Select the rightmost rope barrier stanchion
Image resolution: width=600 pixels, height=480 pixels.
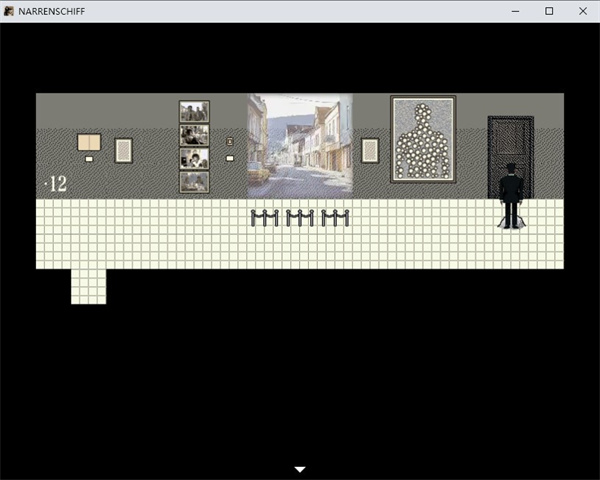pos(335,217)
